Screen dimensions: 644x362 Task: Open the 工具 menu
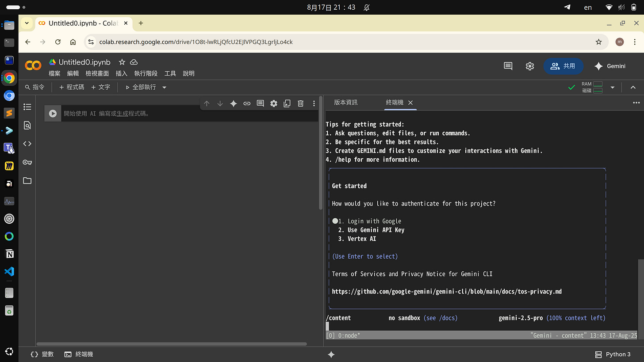click(x=170, y=73)
